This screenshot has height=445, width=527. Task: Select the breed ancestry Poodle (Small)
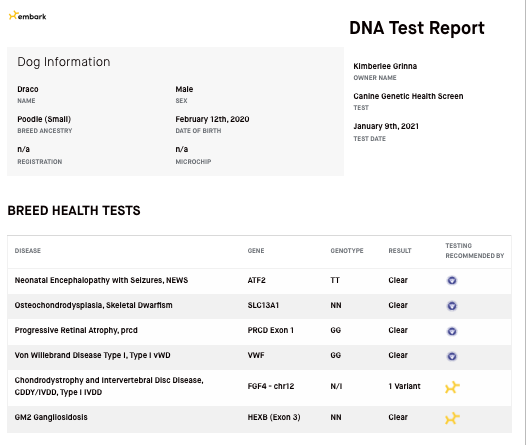[44, 119]
